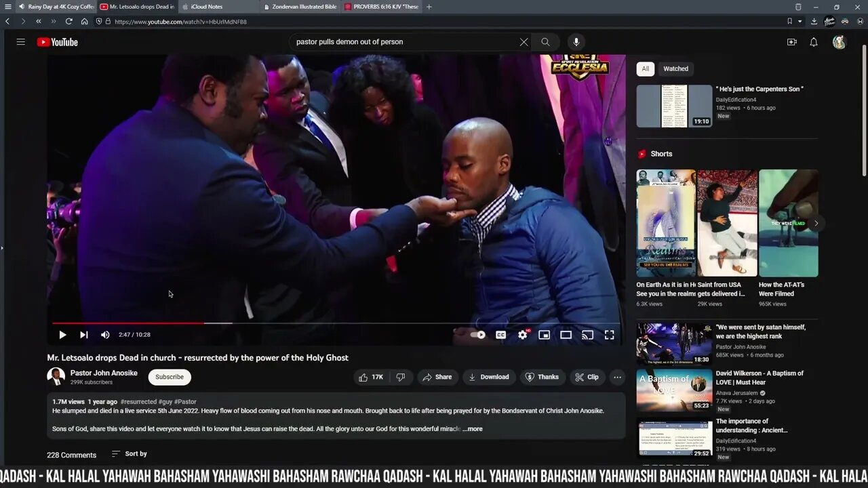Switch to Zondervan Illustrated Bible tab
868x488 pixels.
[301, 7]
